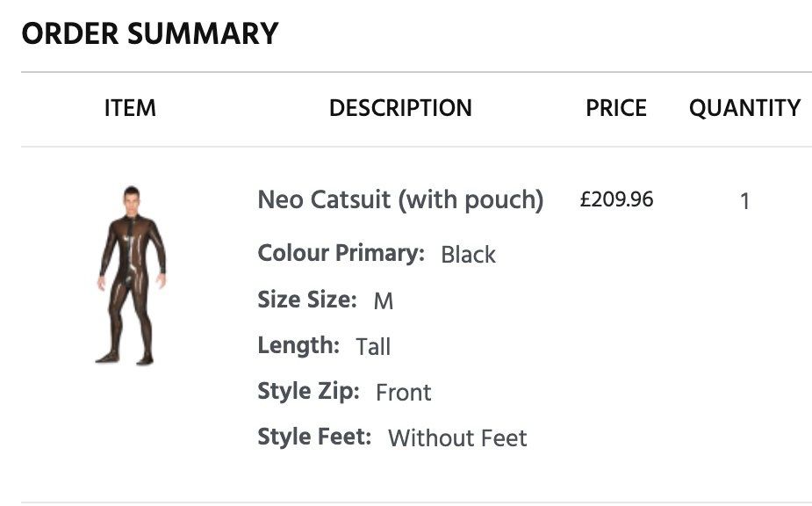Viewport: 812px width, 506px height.
Task: Select the M size value
Action: (x=384, y=301)
